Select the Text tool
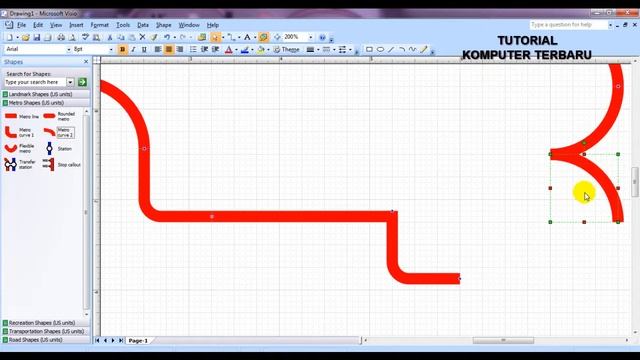The image size is (640, 360). point(247,38)
